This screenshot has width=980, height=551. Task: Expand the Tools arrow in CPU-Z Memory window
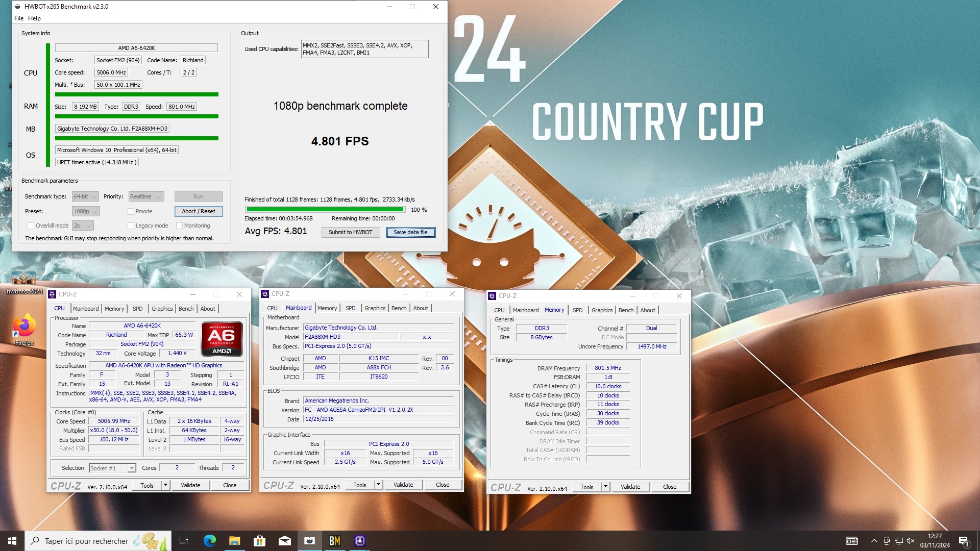(x=605, y=487)
